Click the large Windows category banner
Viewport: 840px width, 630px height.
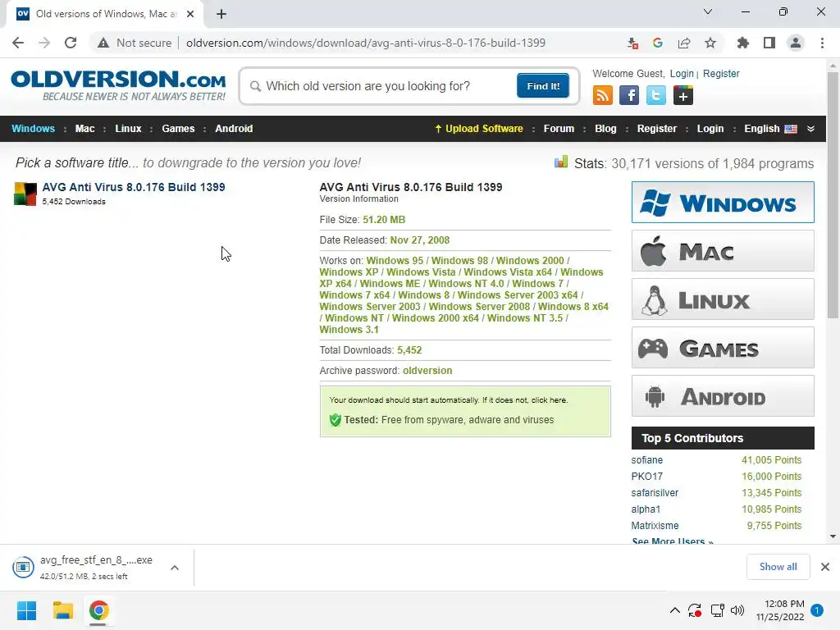[723, 202]
